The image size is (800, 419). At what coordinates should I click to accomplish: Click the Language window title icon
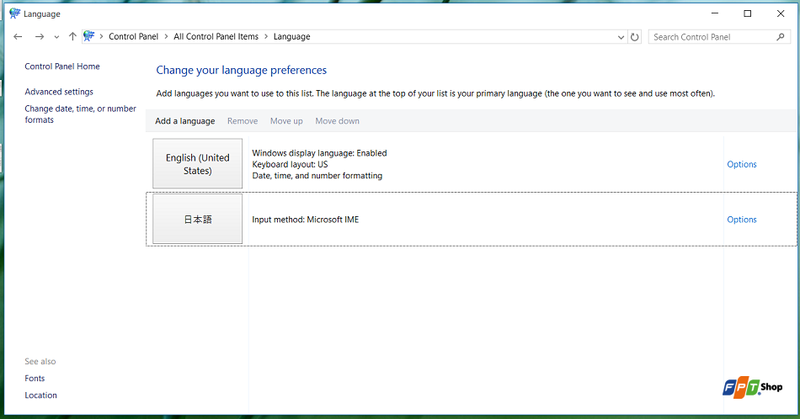pos(15,14)
